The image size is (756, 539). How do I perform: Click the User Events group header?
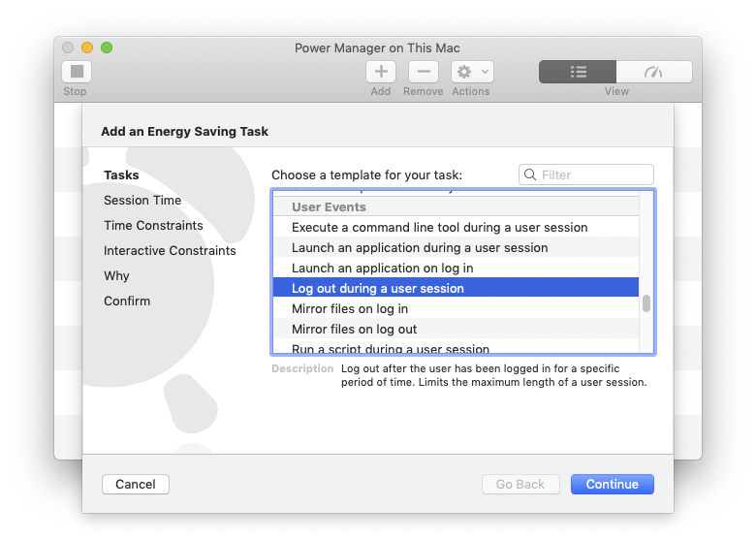(x=456, y=206)
